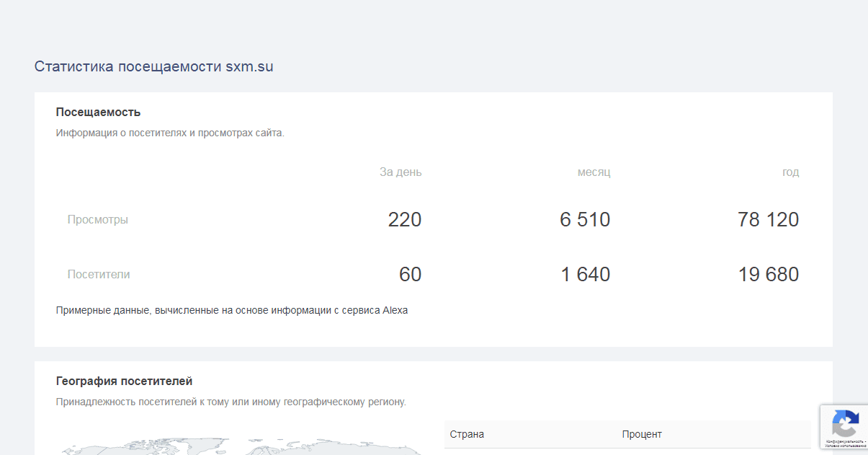Click daily views value 220
The height and width of the screenshot is (455, 868).
(404, 219)
